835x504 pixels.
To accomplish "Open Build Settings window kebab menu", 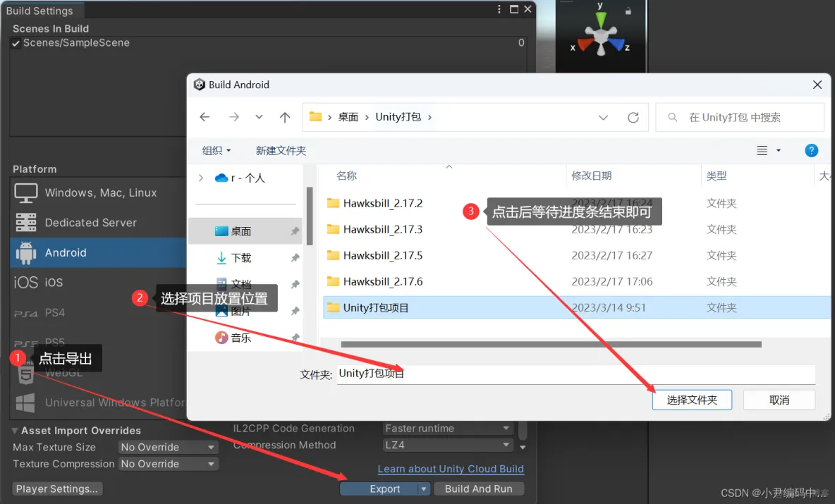I will tap(499, 9).
